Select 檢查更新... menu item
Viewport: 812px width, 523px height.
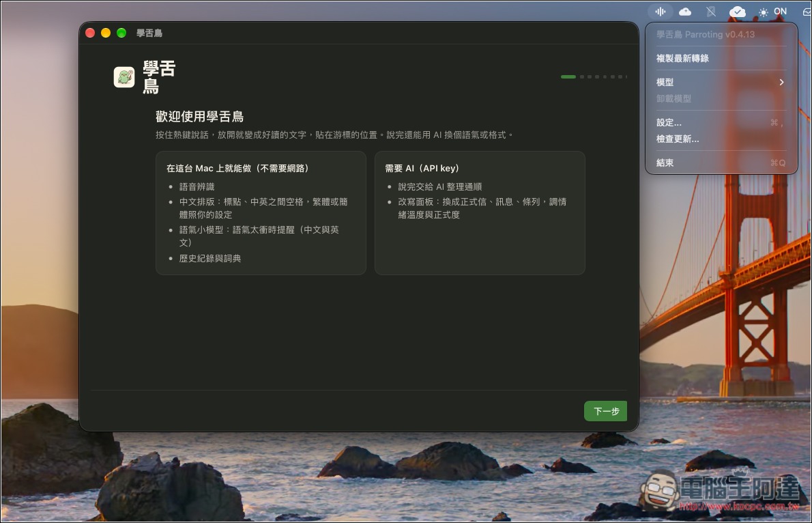(x=721, y=139)
